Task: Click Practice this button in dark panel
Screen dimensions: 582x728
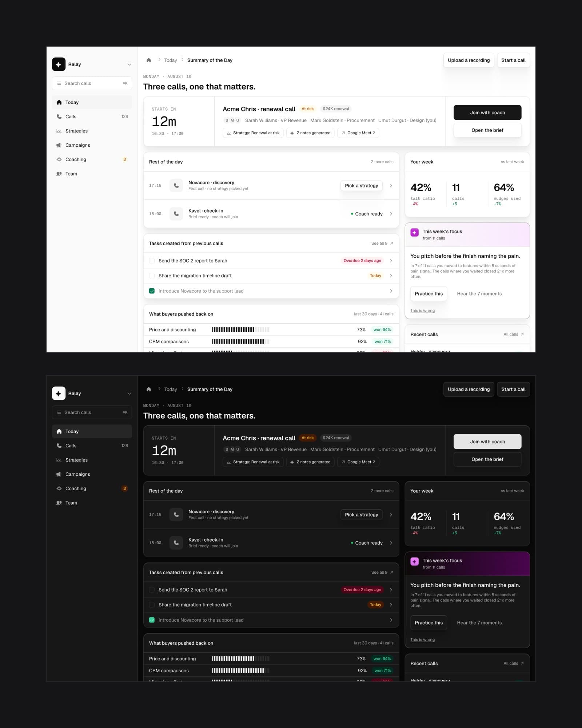Action: click(428, 623)
